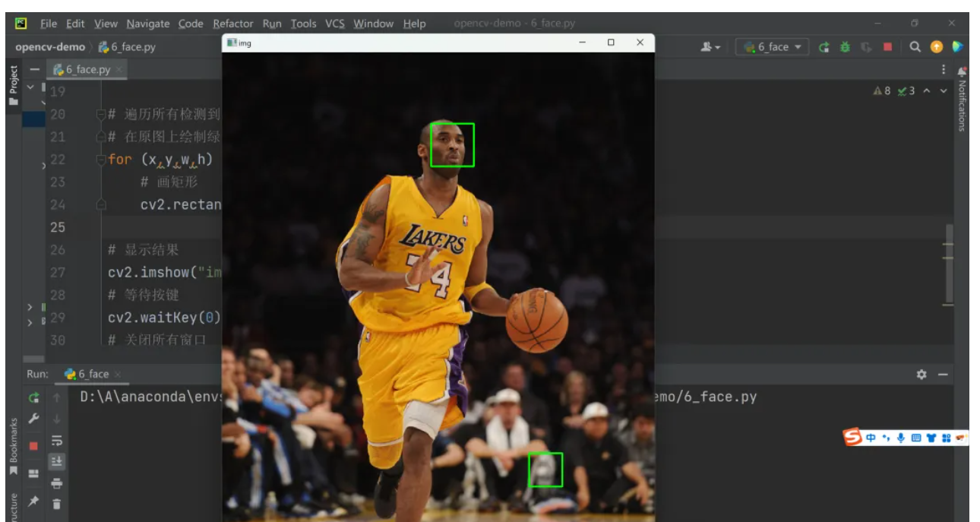Click the cv2.waitKey(0) code line
This screenshot has height=522, width=980.
point(163,318)
